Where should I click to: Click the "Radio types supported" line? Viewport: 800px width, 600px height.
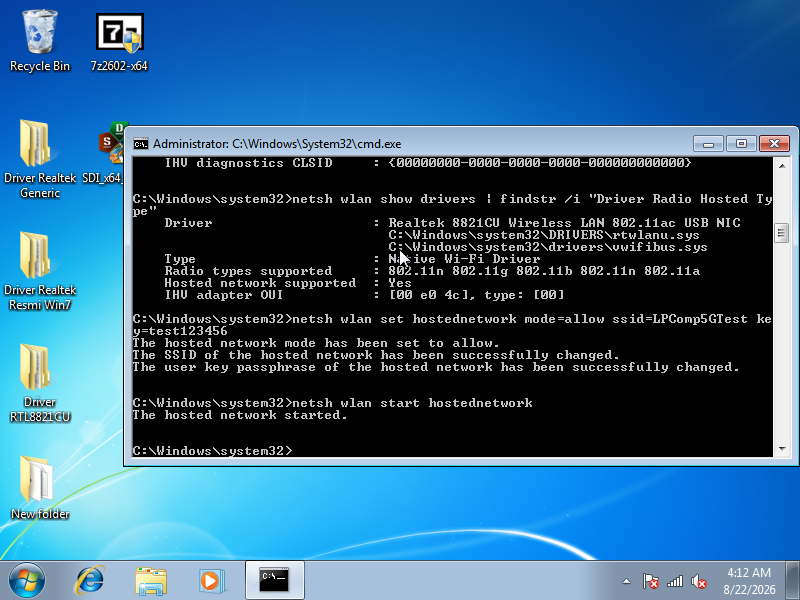click(x=432, y=271)
